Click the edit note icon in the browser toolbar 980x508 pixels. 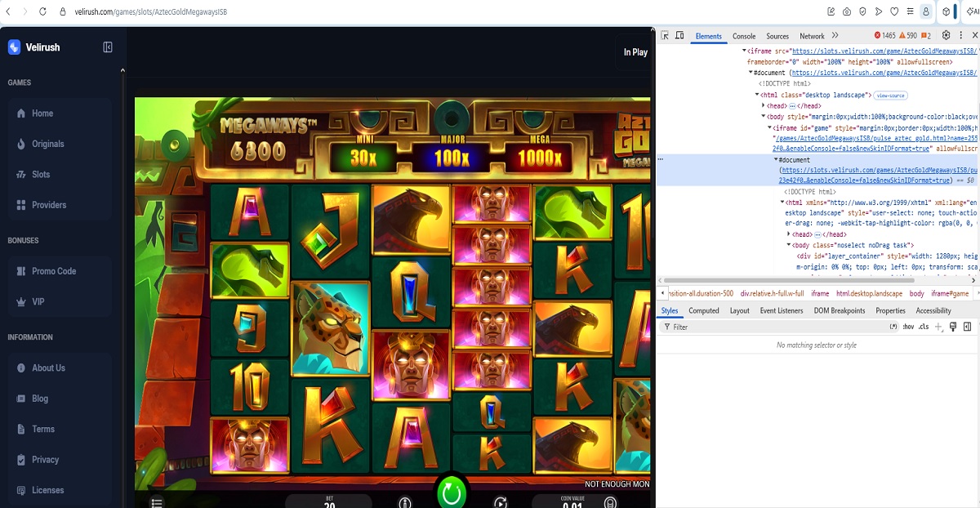tap(831, 12)
